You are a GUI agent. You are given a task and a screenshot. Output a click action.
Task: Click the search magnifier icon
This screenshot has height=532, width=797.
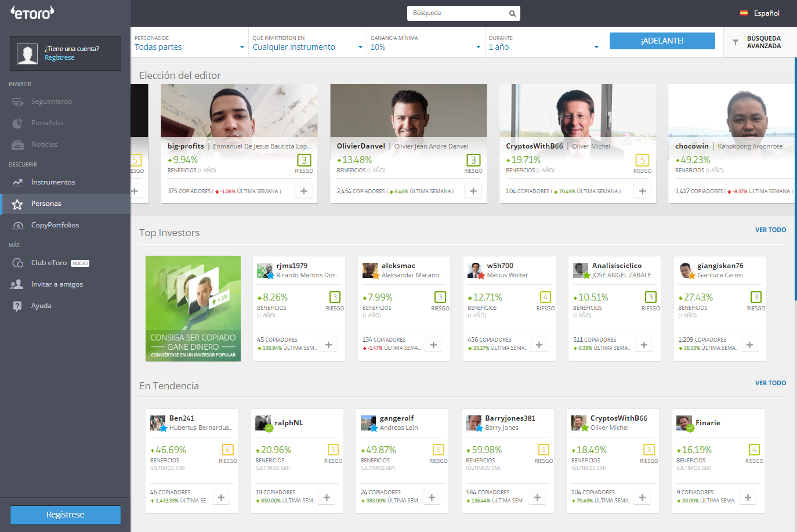(512, 13)
